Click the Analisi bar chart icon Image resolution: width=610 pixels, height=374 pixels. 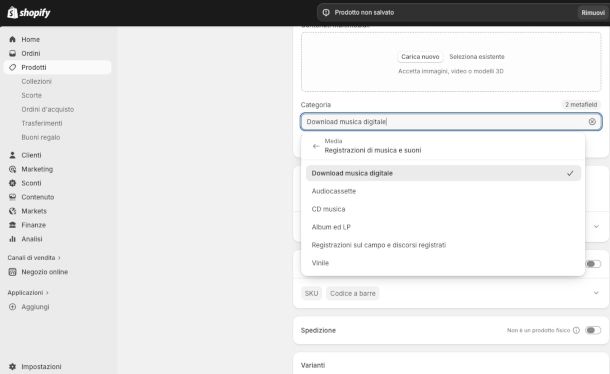(x=12, y=239)
